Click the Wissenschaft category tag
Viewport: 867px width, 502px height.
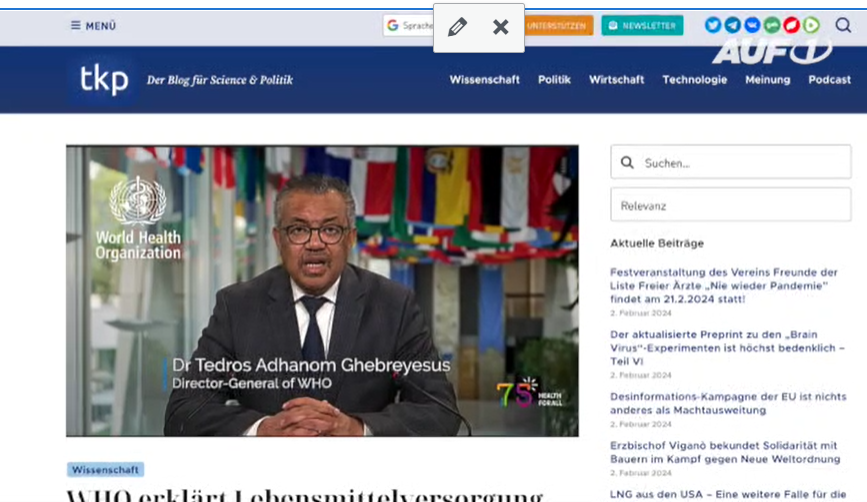click(x=106, y=469)
